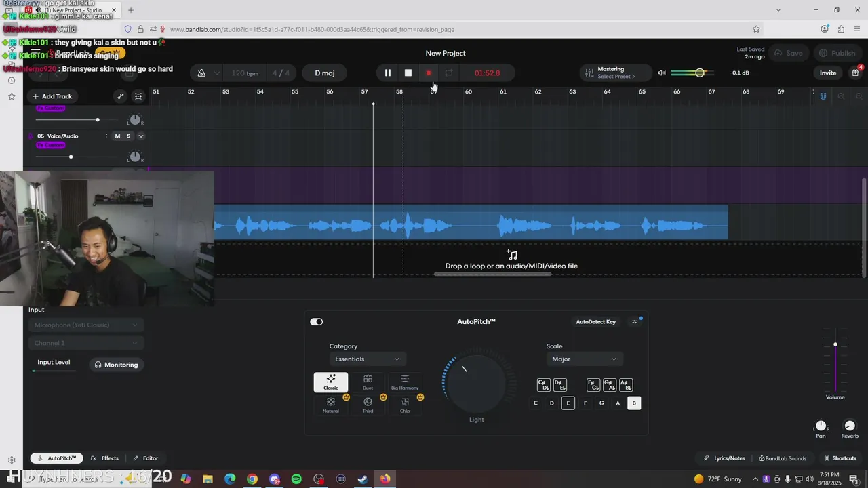Click the Reverb knob
868x488 pixels.
(850, 426)
